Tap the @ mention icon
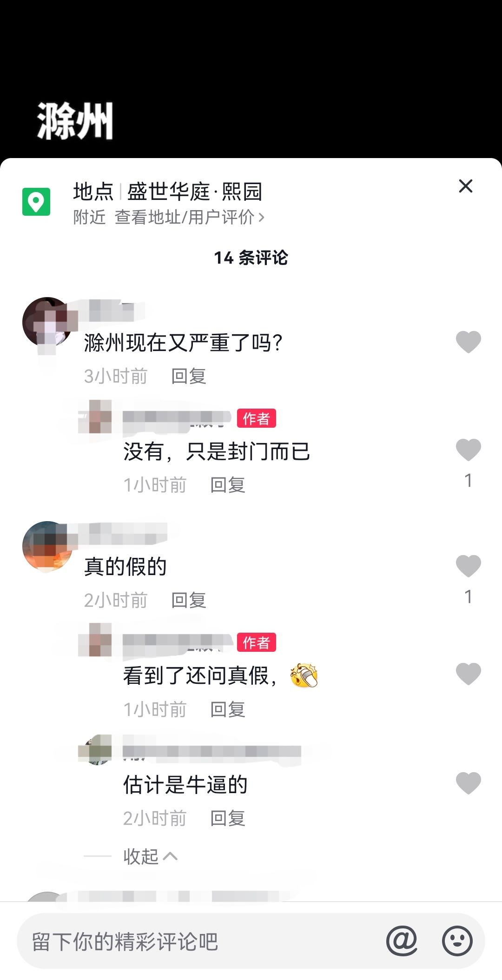 pos(402,941)
